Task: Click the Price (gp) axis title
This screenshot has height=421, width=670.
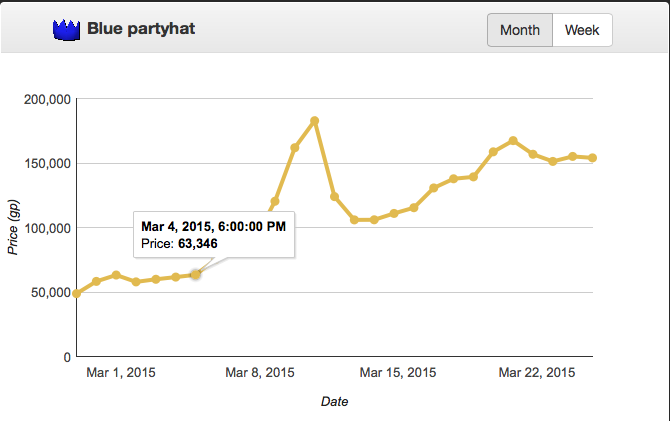Action: click(x=14, y=227)
